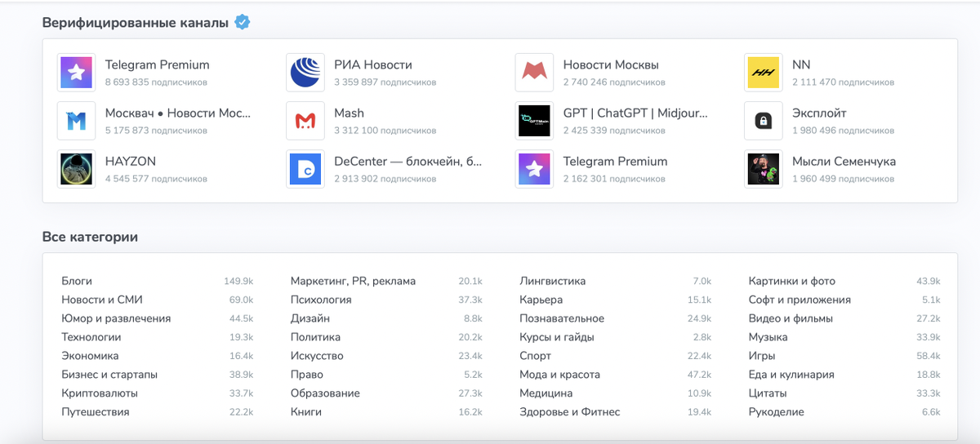Select the Мысли Семенчука channel title
This screenshot has height=444, width=980.
point(844,161)
